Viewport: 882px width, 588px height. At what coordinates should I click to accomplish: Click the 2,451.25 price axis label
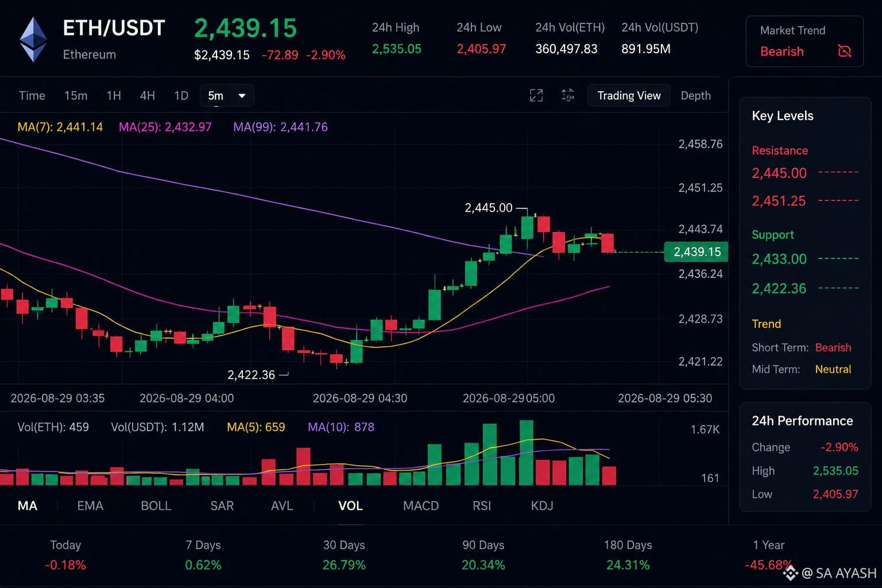701,188
